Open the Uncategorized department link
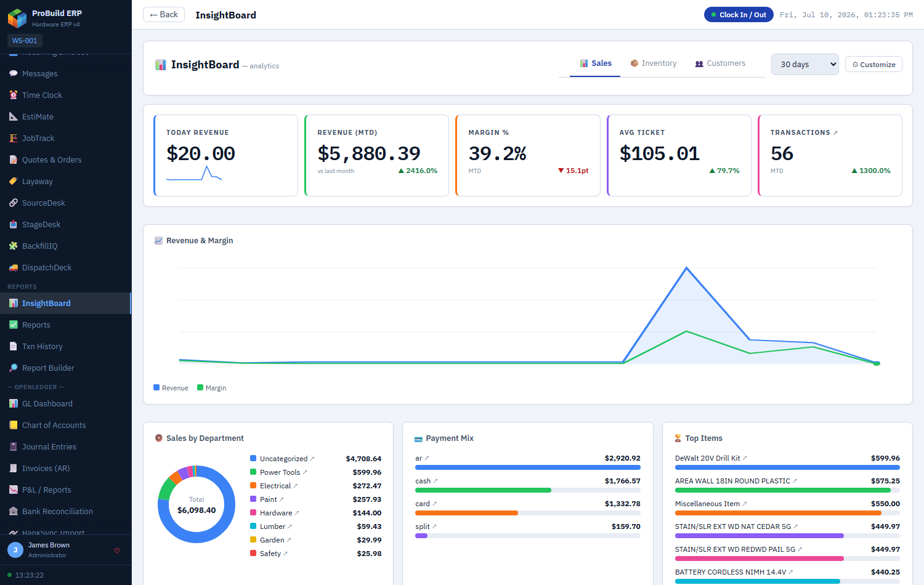924x585 pixels. pyautogui.click(x=287, y=459)
